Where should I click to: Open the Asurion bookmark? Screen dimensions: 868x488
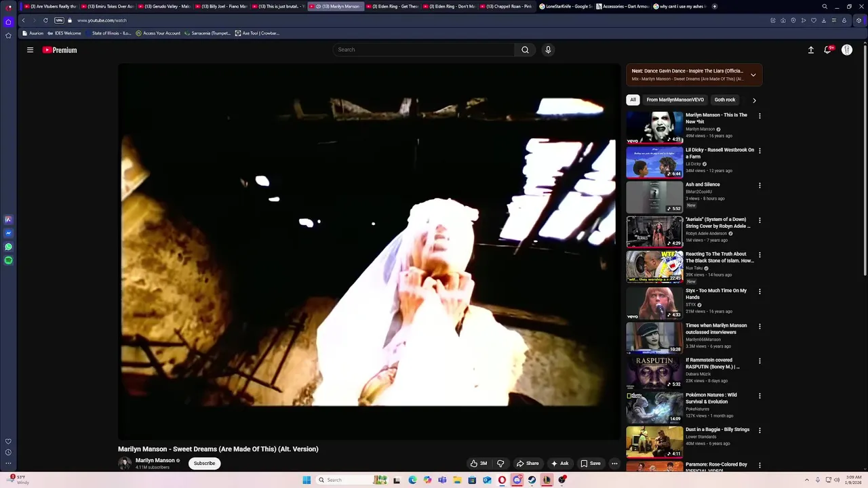tap(33, 33)
